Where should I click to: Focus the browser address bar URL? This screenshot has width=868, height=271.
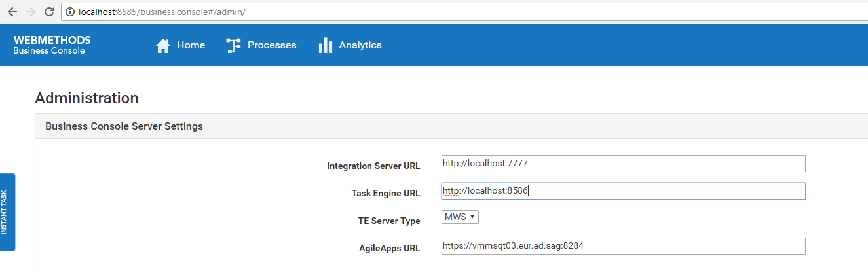pos(162,12)
